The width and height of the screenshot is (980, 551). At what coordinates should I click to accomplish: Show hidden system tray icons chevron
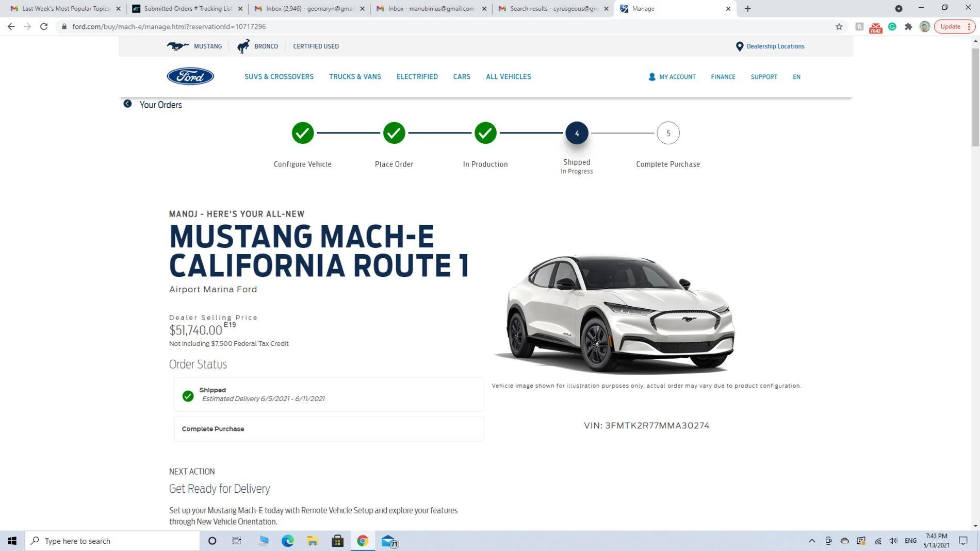812,541
